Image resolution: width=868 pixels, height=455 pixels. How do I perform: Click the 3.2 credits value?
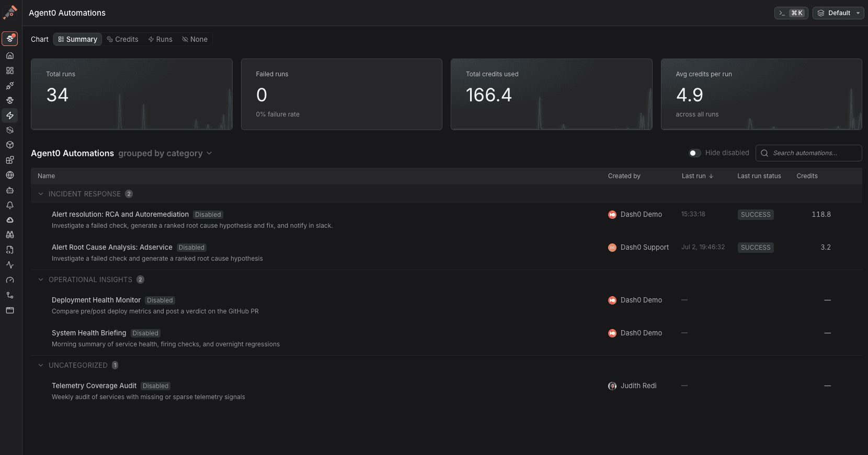coord(826,247)
